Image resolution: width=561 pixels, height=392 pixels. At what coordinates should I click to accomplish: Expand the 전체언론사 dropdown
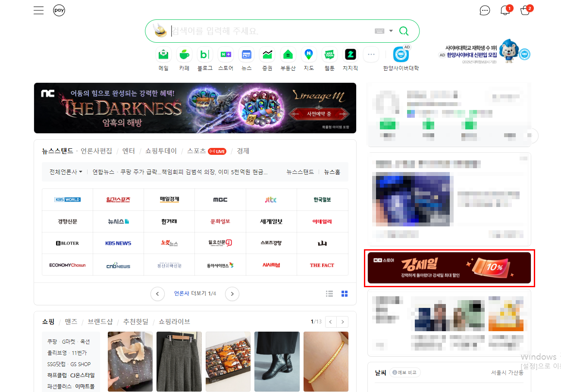[66, 172]
